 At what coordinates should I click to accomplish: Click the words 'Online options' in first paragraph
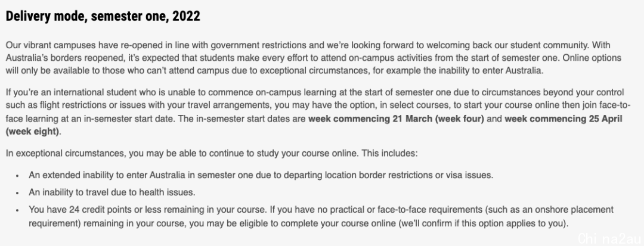(x=592, y=58)
